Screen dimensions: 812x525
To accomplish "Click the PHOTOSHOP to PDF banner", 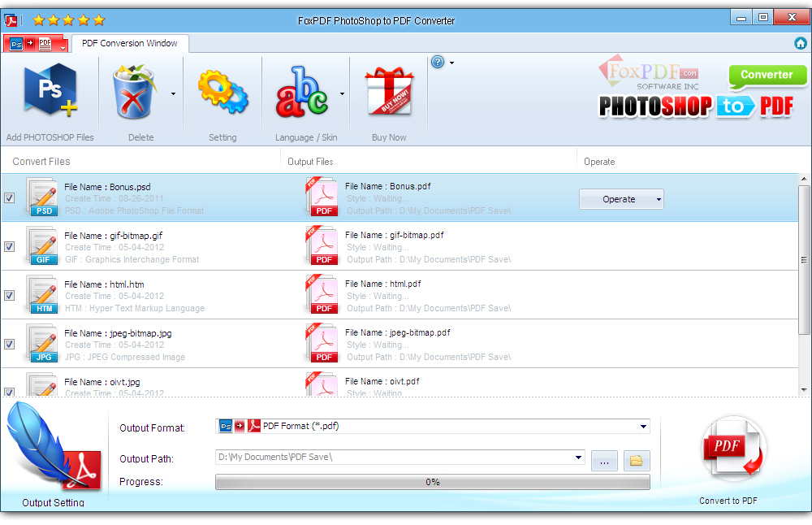I will point(696,106).
